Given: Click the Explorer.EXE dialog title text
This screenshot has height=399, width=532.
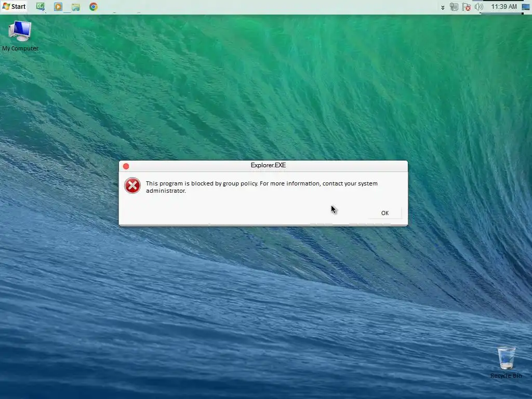Looking at the screenshot, I should pyautogui.click(x=268, y=165).
